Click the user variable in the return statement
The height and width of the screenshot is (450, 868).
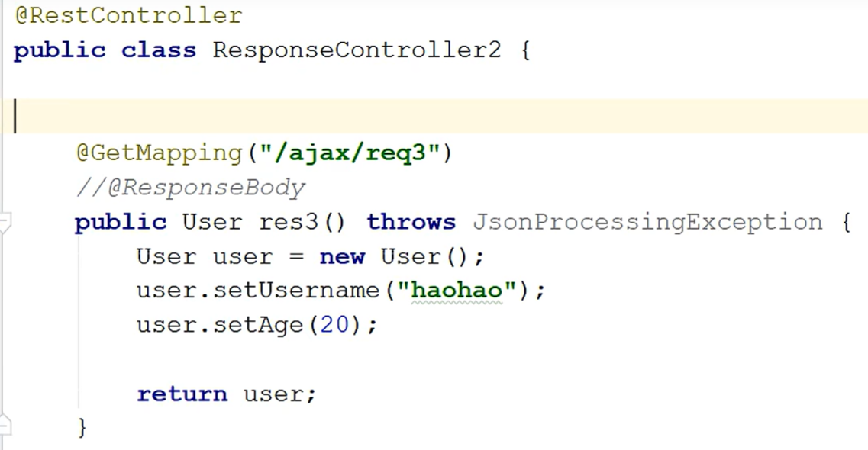click(273, 394)
